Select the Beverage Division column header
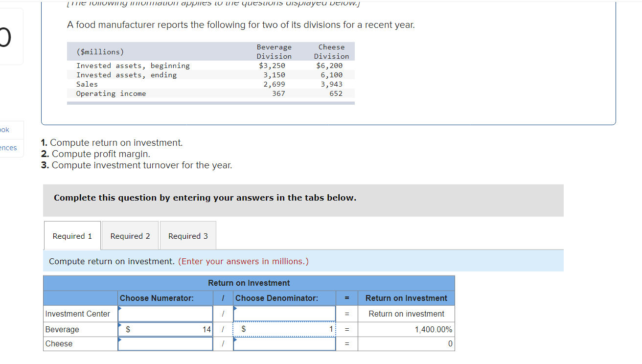Screen dimensions: 642x364 click(x=274, y=51)
